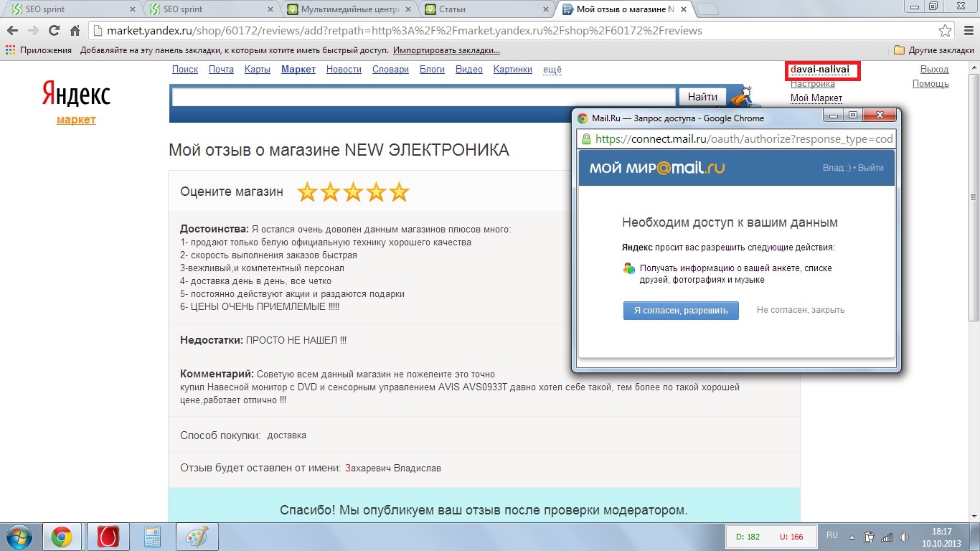
Task: Click the Найти search button
Action: point(702,96)
